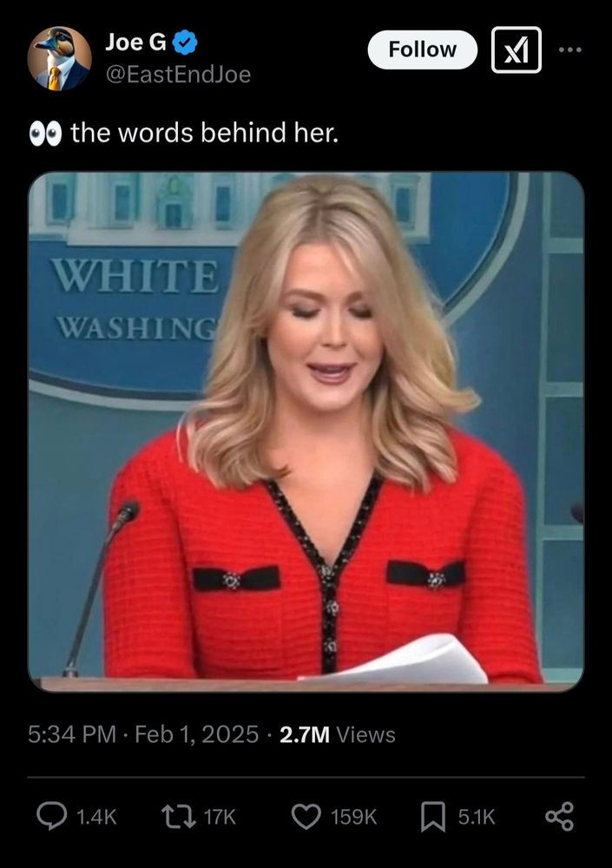
Task: Click the blue verified badge
Action: pyautogui.click(x=185, y=43)
